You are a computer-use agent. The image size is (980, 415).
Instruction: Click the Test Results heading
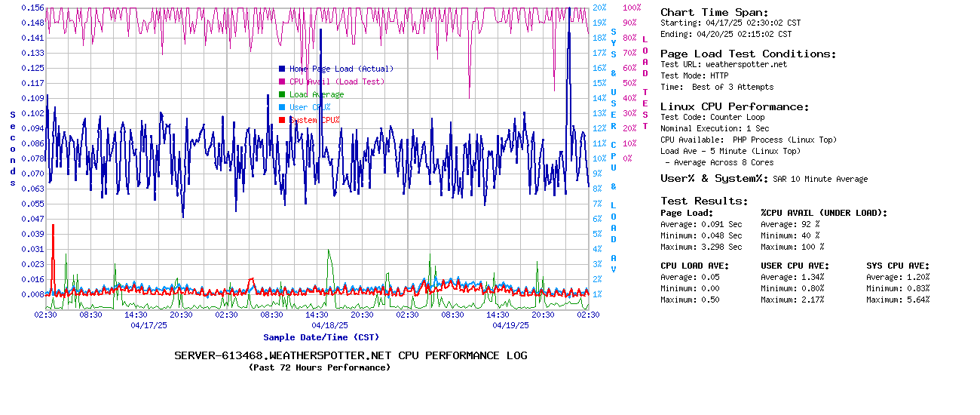tap(704, 201)
